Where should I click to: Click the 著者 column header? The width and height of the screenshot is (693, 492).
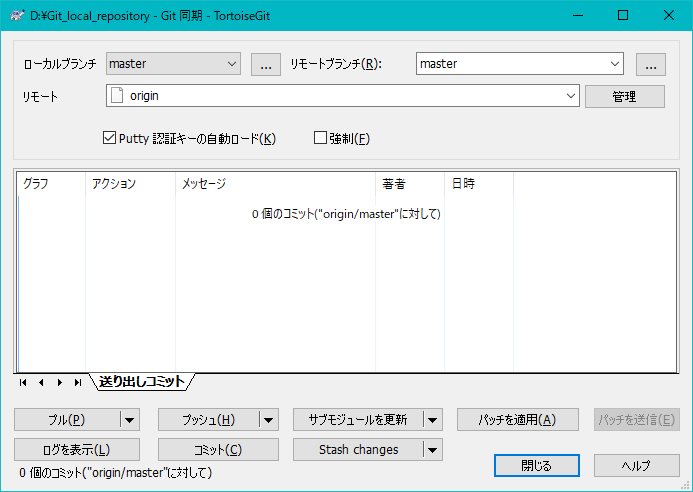[410, 183]
